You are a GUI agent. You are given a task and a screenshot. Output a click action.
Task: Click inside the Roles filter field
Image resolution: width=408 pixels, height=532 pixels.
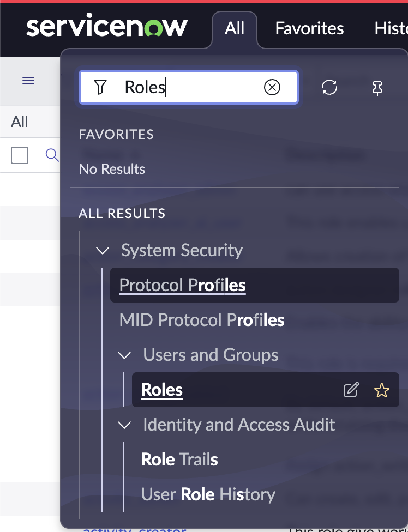coord(188,87)
